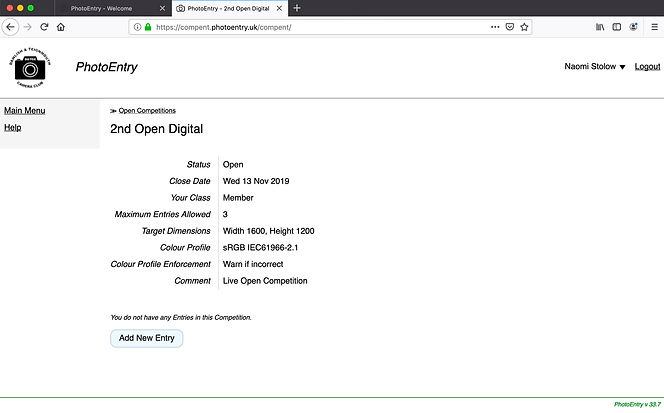This screenshot has height=413, width=664.
Task: Toggle the sidebar view icon
Action: (x=617, y=27)
